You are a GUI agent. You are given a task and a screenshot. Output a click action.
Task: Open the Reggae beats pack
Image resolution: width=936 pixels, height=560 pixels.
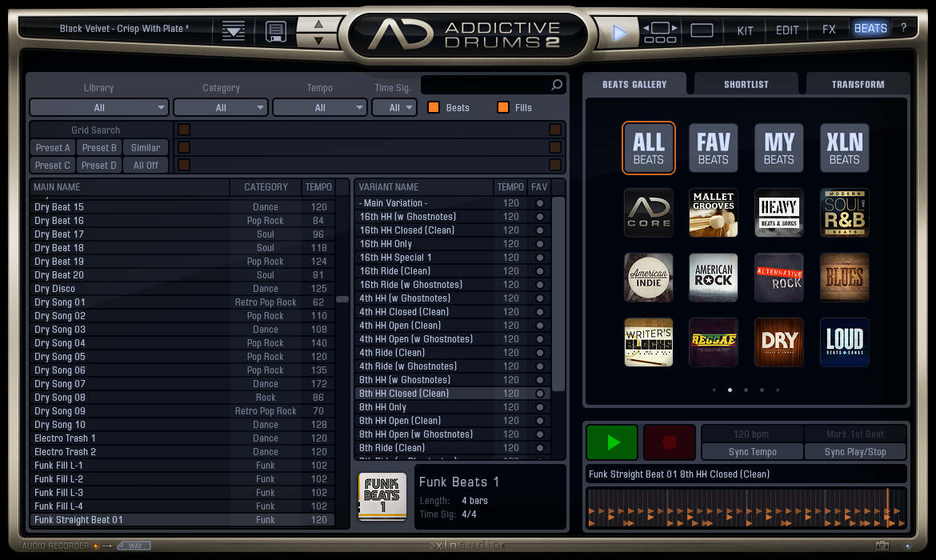[x=714, y=342]
